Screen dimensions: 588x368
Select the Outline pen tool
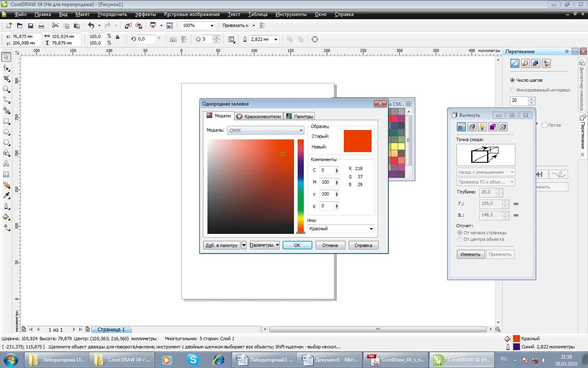pos(6,206)
